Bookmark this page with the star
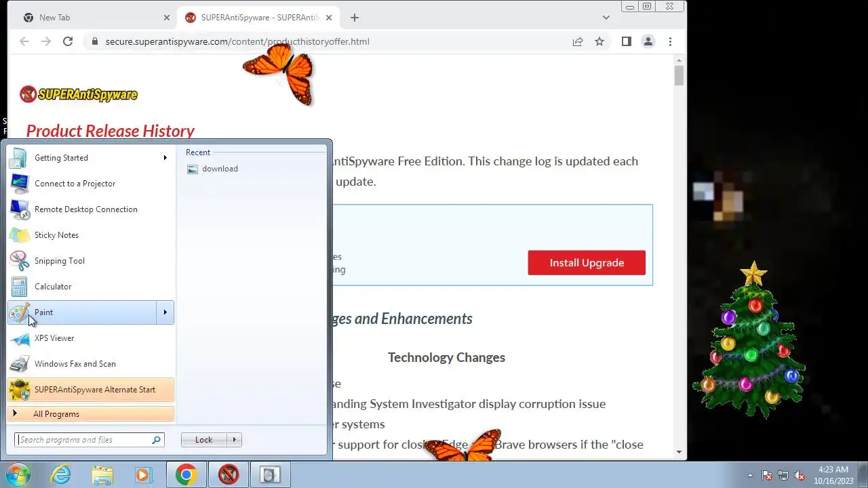Image resolution: width=868 pixels, height=488 pixels. click(599, 41)
